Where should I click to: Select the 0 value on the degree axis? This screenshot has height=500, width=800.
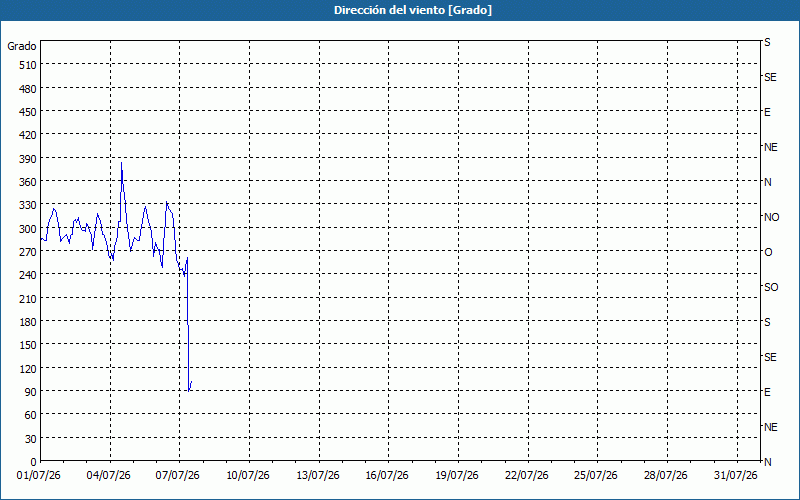[34, 462]
